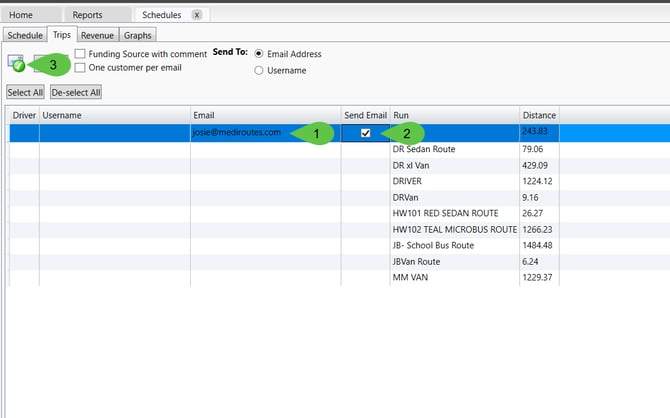Sort by the Distance column header
The width and height of the screenshot is (670, 418).
[x=538, y=115]
